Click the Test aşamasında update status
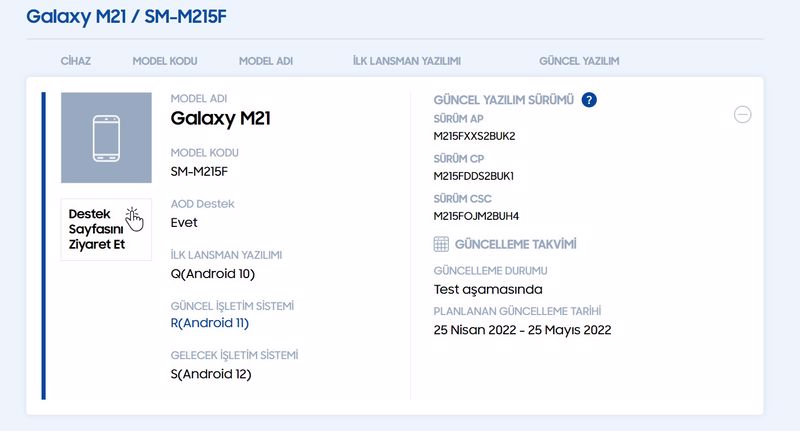The width and height of the screenshot is (800, 431). (x=488, y=290)
